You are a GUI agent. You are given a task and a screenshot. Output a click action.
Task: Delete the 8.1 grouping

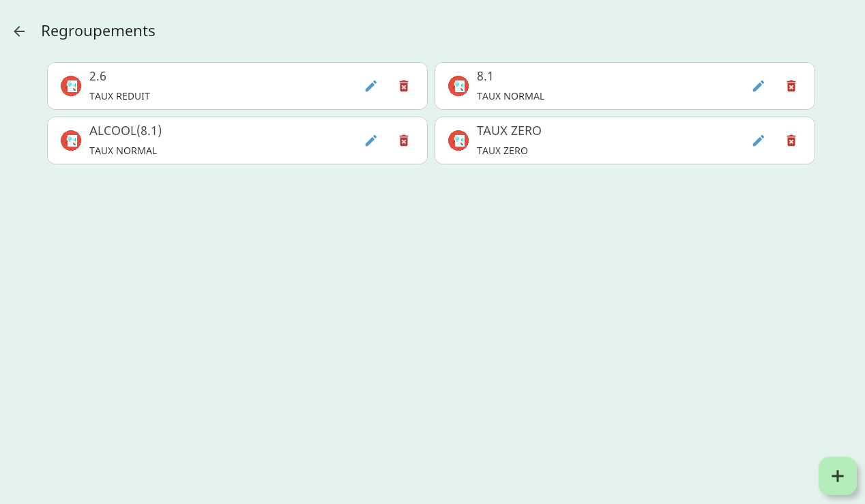point(791,86)
